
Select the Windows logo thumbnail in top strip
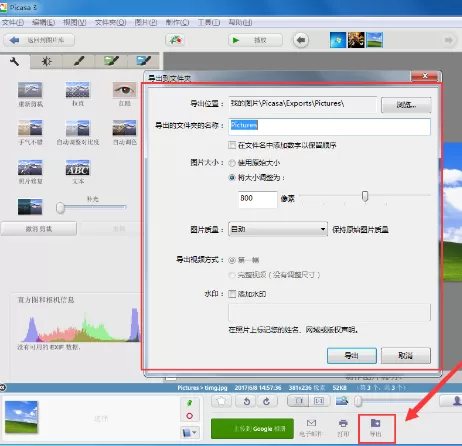click(338, 40)
